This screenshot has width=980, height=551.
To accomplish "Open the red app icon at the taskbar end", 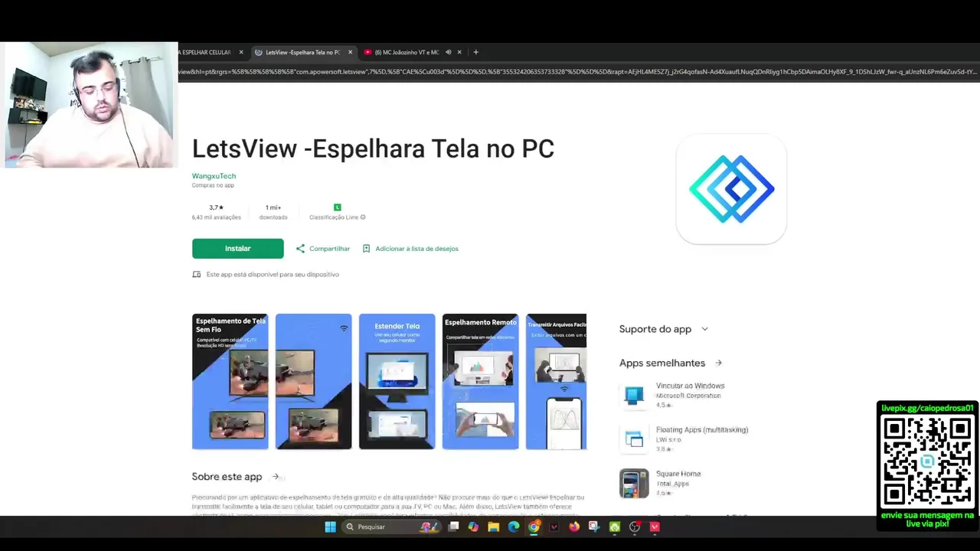I will click(655, 527).
